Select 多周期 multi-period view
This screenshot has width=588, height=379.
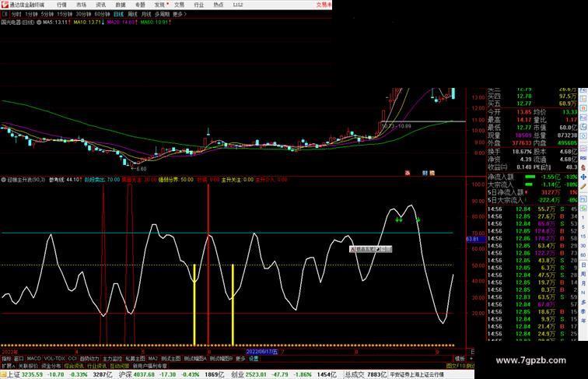click(x=162, y=14)
